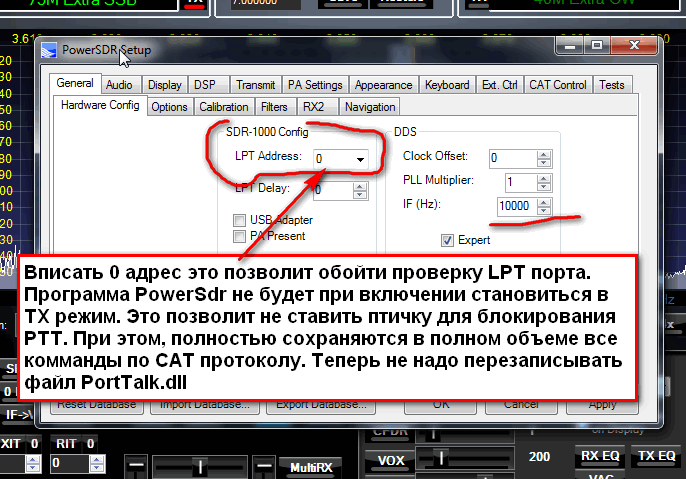Click the PowerSDR Setup title icon
Screen dimensions: 686x479
[49, 51]
